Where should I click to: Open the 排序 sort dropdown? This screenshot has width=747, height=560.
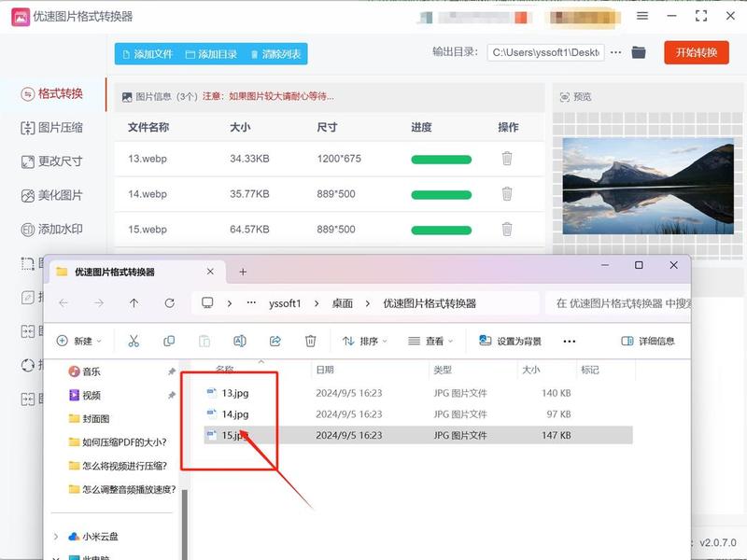tap(365, 341)
